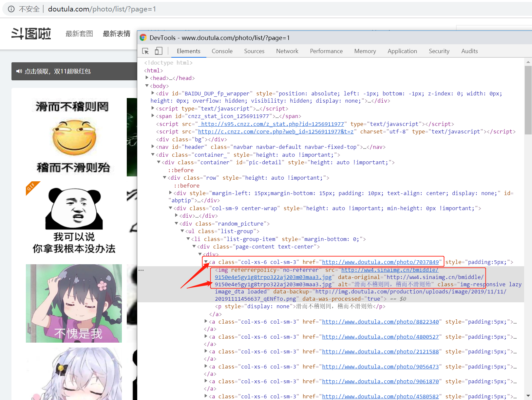Click the inspect element picker icon
The width and height of the screenshot is (532, 400).
(x=145, y=51)
